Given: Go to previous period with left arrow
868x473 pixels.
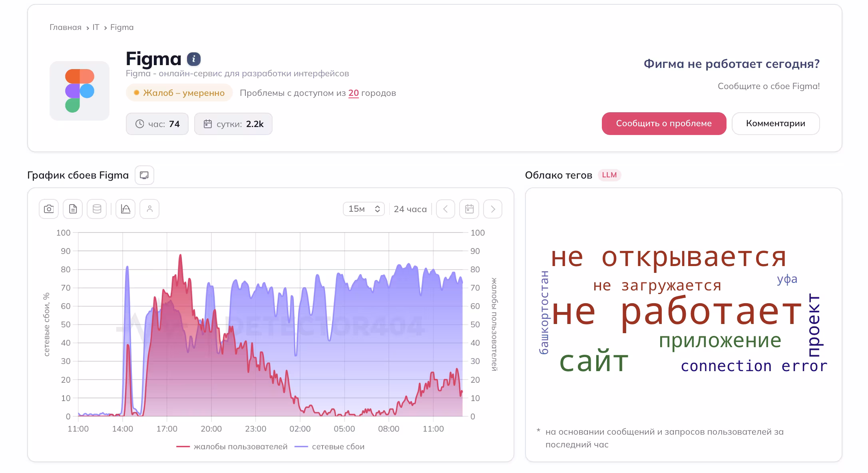Looking at the screenshot, I should [x=445, y=209].
